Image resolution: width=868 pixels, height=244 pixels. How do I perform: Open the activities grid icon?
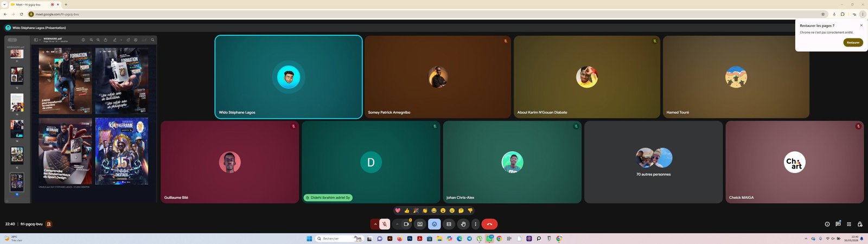coord(849,224)
